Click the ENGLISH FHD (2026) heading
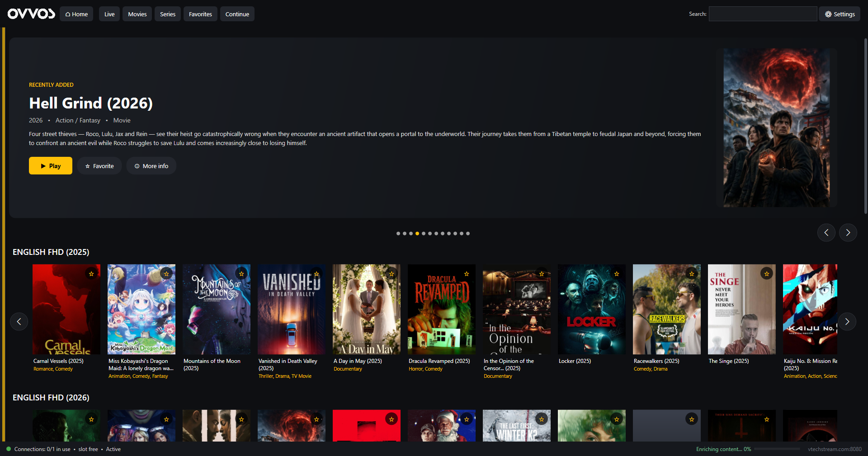Viewport: 868px width, 456px height. 51,398
